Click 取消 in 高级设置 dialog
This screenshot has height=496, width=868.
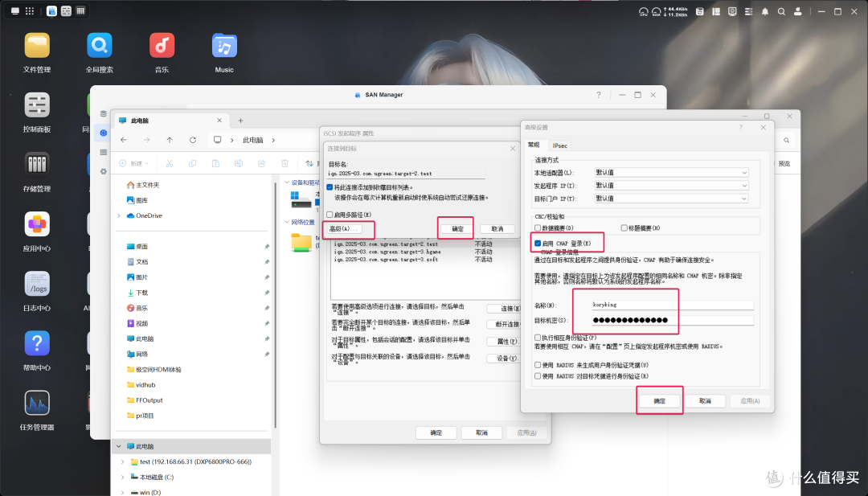point(705,401)
